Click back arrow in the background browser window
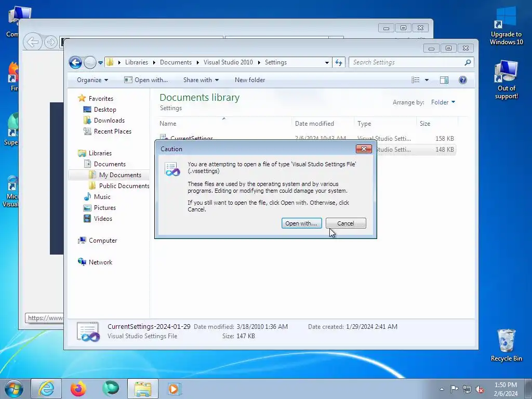The width and height of the screenshot is (532, 399). pos(33,42)
